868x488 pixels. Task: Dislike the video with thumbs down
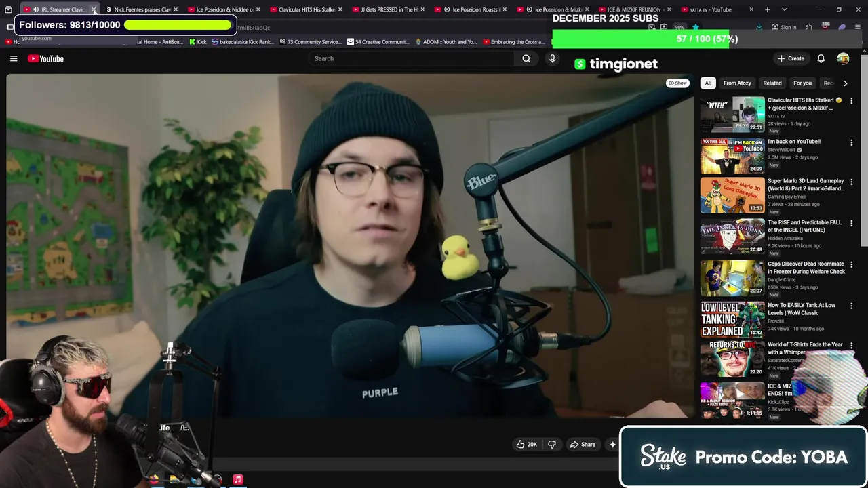(552, 445)
